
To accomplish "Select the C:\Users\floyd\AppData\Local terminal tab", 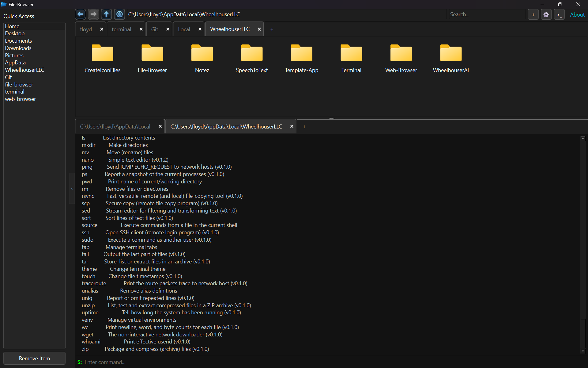I will click(x=115, y=126).
